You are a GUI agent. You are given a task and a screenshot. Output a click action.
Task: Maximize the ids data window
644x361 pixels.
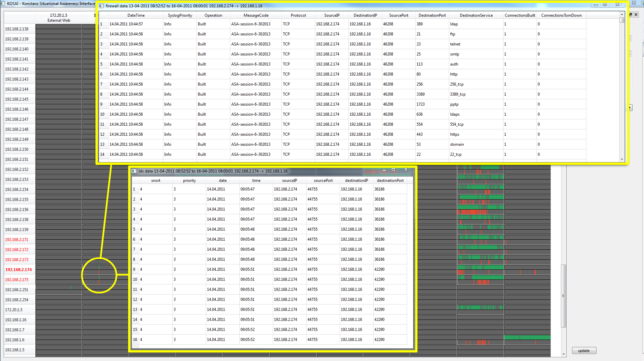click(x=393, y=170)
